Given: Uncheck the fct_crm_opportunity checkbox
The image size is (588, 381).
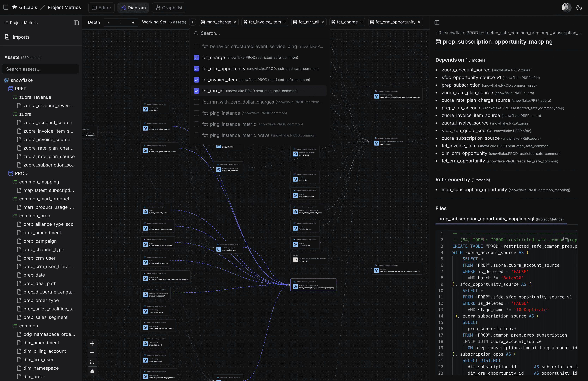Looking at the screenshot, I should click(196, 68).
